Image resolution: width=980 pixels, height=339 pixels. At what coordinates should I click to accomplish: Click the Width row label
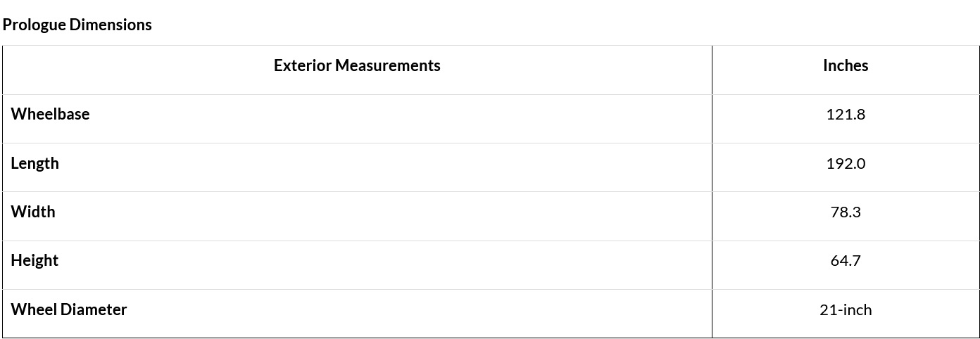tap(32, 212)
